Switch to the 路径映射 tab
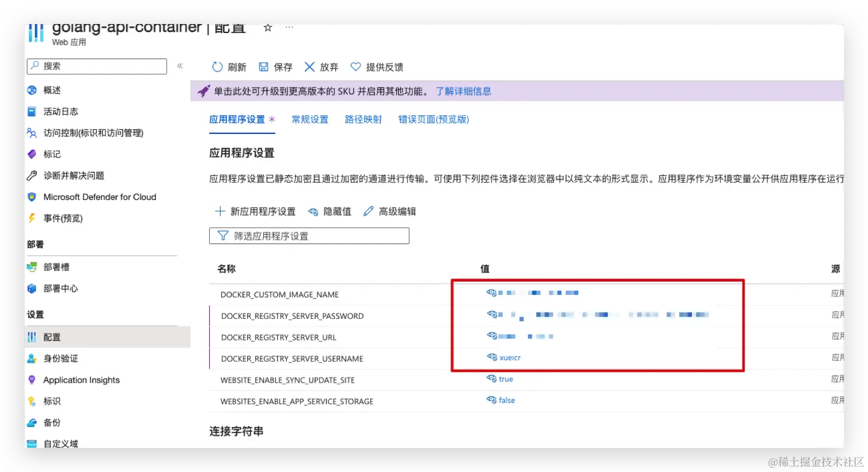868x472 pixels. point(364,120)
